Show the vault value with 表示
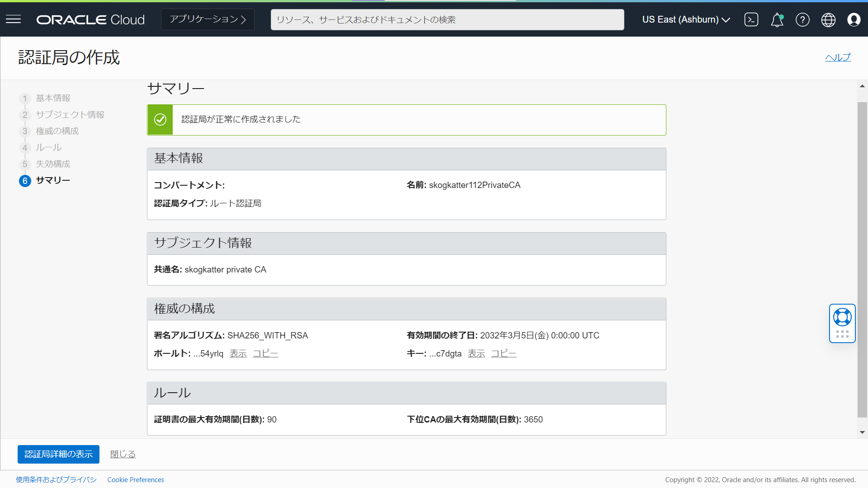Viewport: 868px width, 488px height. point(238,353)
